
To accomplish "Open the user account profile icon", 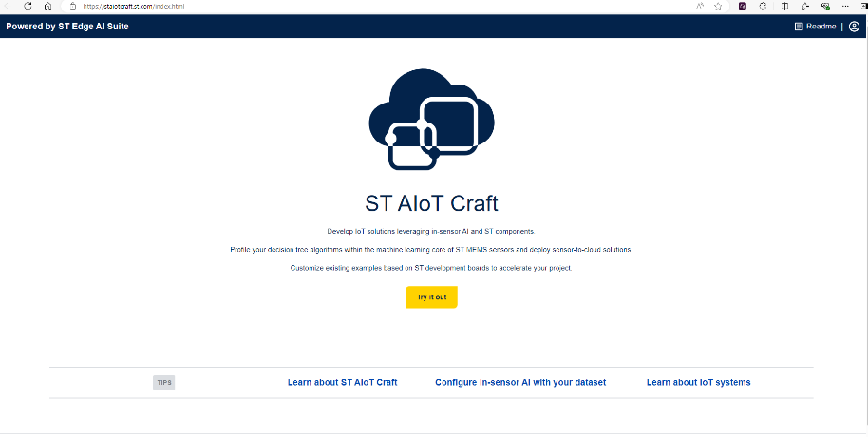I will [x=854, y=27].
